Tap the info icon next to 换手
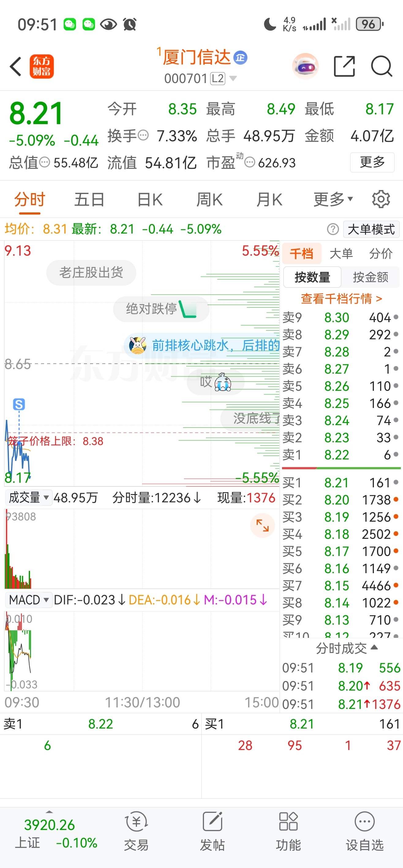Screen dimensions: 403x868 click(143, 135)
